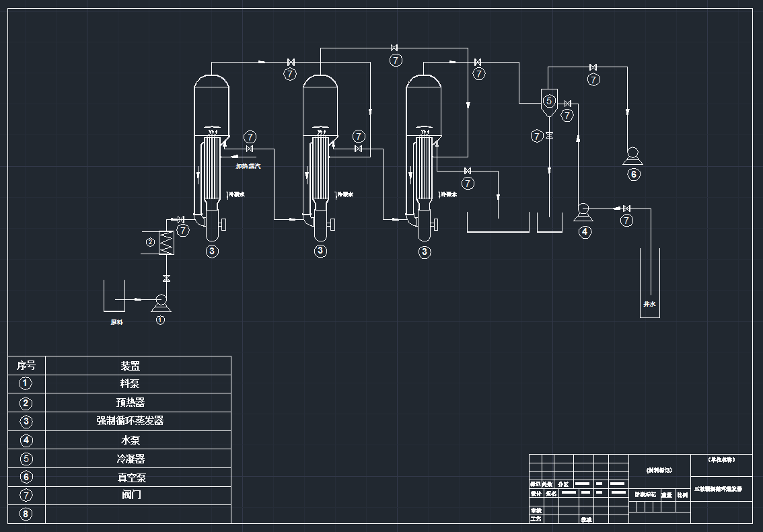
Task: Select the drawing title in the title block
Action: point(718,489)
